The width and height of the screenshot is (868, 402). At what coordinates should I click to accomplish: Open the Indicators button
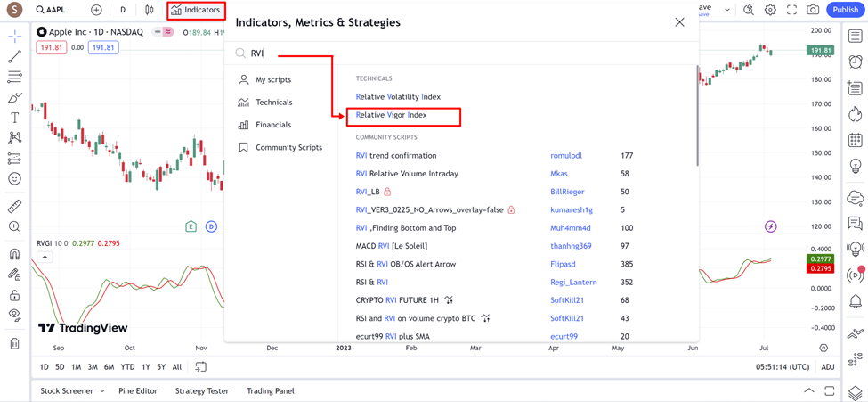(x=197, y=10)
